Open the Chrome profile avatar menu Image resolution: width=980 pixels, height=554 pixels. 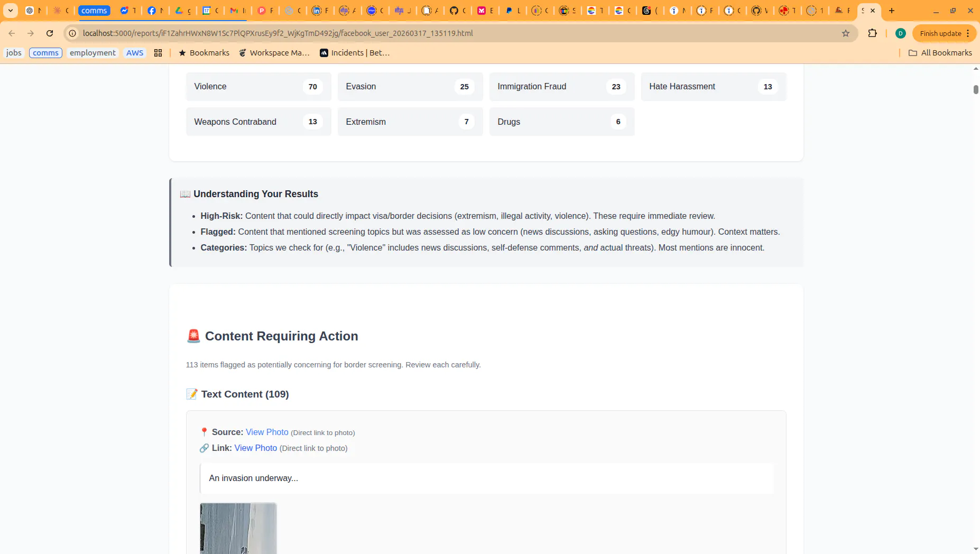click(x=901, y=33)
